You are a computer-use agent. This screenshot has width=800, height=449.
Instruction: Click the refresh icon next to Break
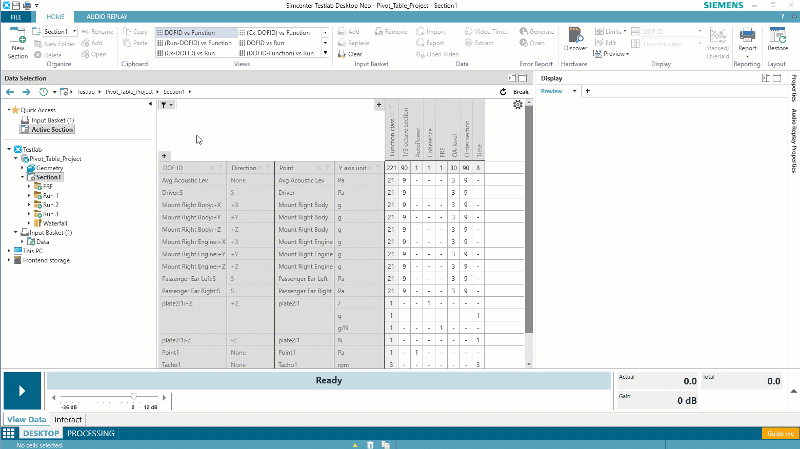tap(505, 92)
